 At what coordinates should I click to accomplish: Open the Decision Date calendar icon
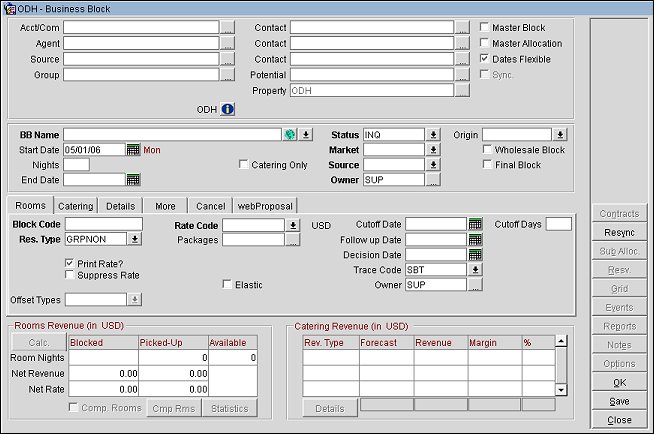pyautogui.click(x=475, y=255)
